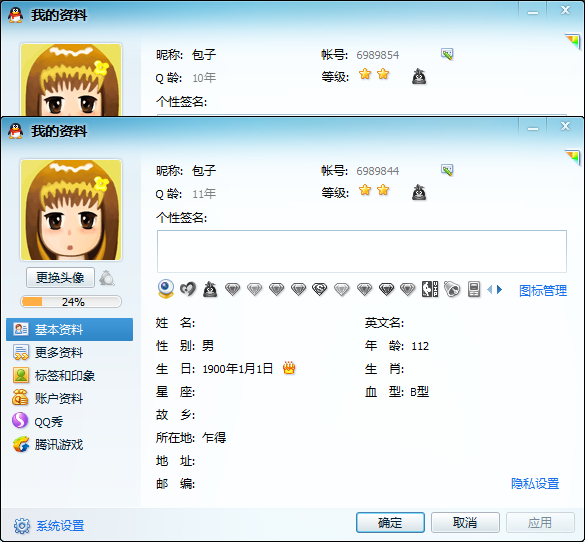The image size is (585, 542).
Task: Select the 基本资料 tab
Action: point(69,329)
